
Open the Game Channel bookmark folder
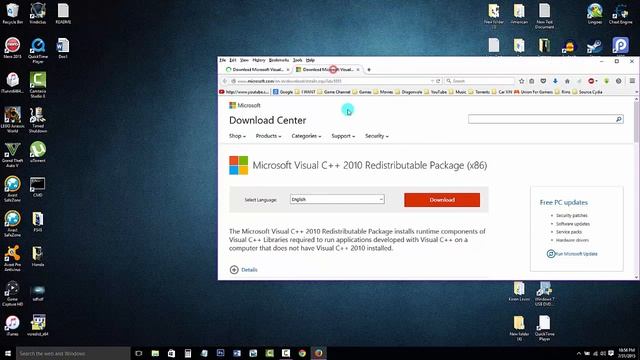pyautogui.click(x=333, y=92)
